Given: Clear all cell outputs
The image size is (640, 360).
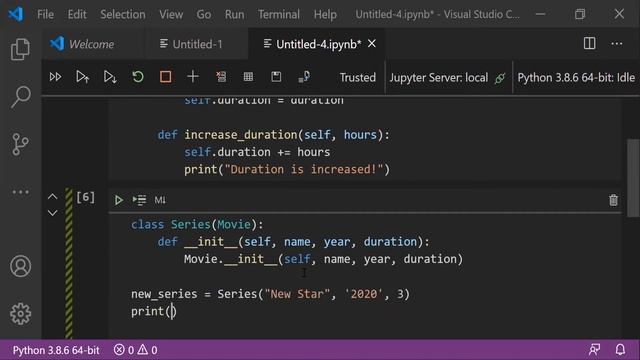Looking at the screenshot, I should 221,77.
